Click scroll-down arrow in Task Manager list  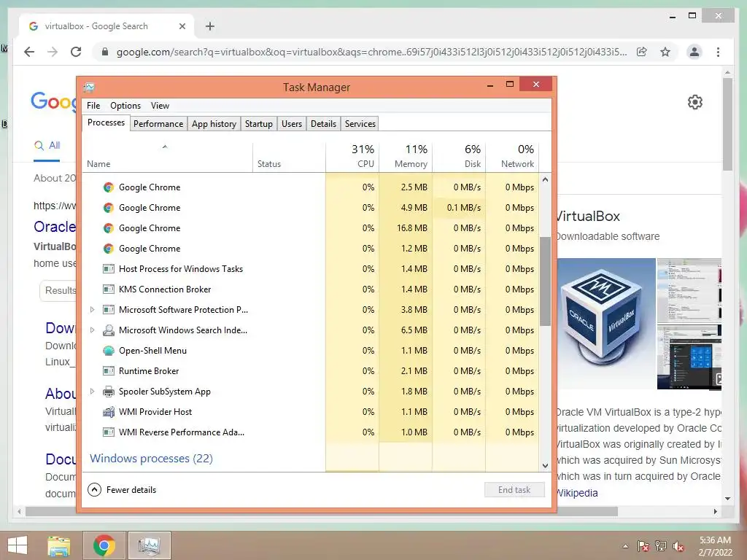(545, 466)
